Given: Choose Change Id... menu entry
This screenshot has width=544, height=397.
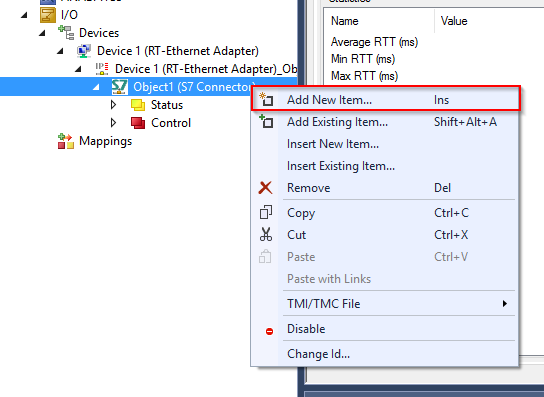Looking at the screenshot, I should (x=386, y=354).
